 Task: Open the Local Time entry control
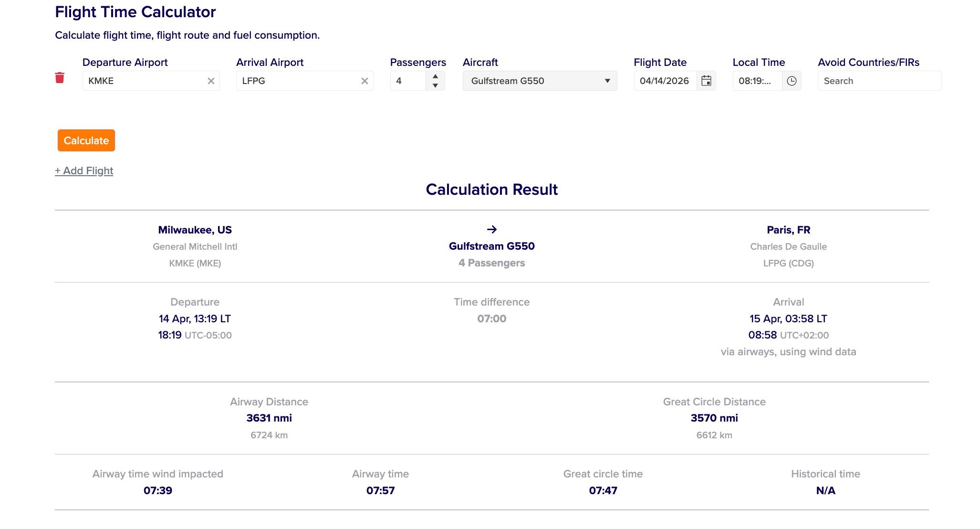click(755, 81)
